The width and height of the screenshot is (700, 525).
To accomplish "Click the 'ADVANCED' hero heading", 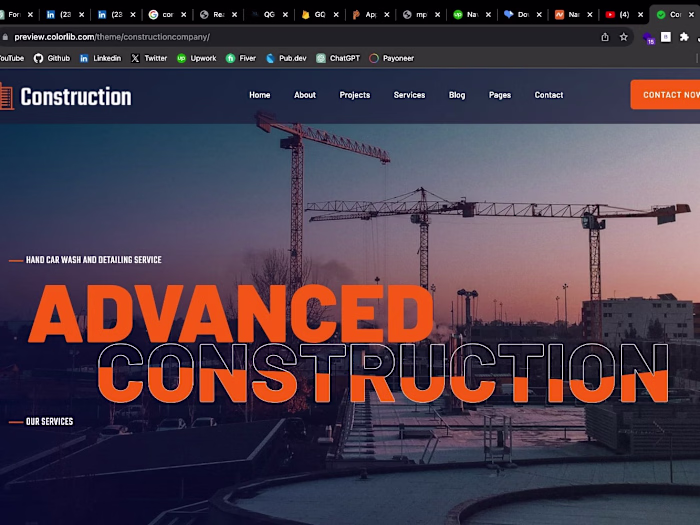I will (231, 313).
